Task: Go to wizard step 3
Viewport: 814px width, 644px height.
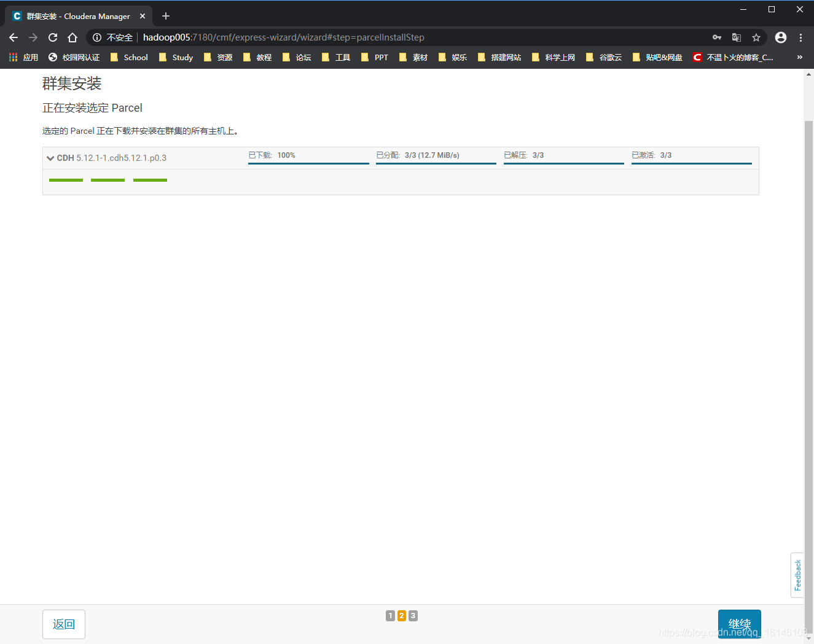Action: click(413, 616)
